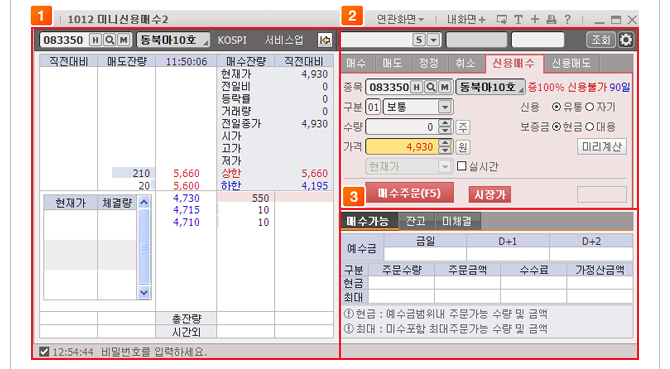Click bid price 4,715 in order book
Viewport: 670px width, 369px height.
click(x=186, y=210)
